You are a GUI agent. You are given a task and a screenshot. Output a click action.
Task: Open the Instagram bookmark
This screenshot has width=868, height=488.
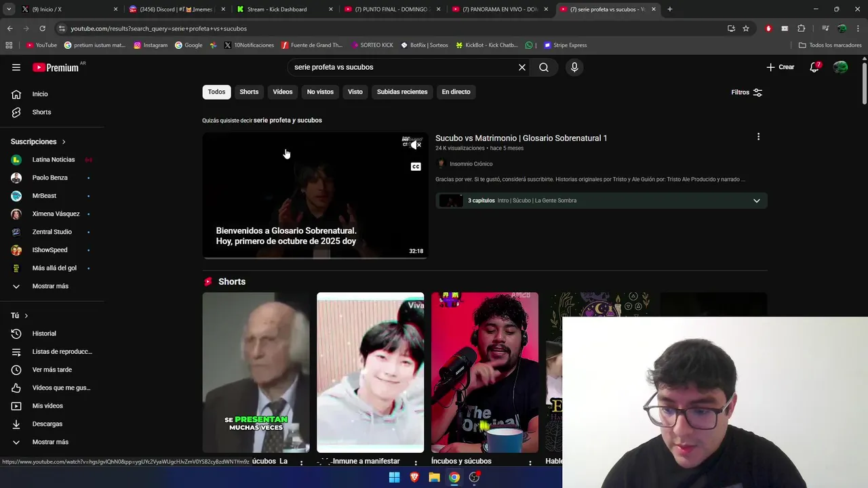[151, 45]
